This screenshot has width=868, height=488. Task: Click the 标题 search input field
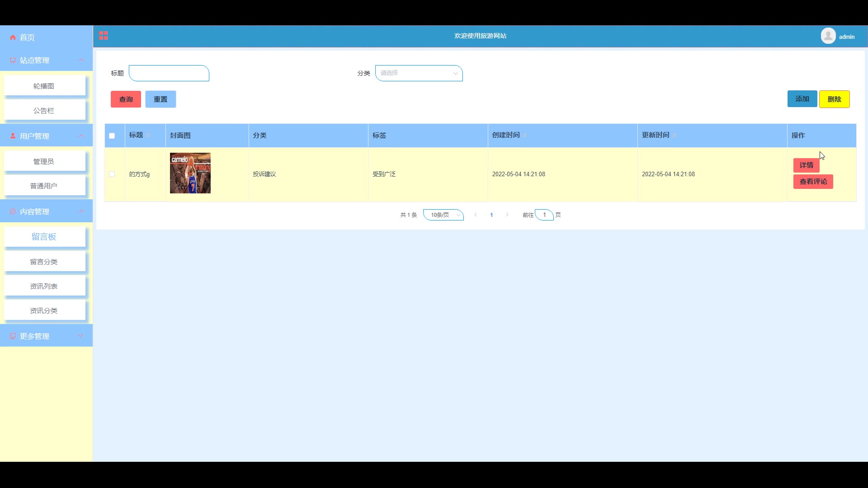point(169,73)
